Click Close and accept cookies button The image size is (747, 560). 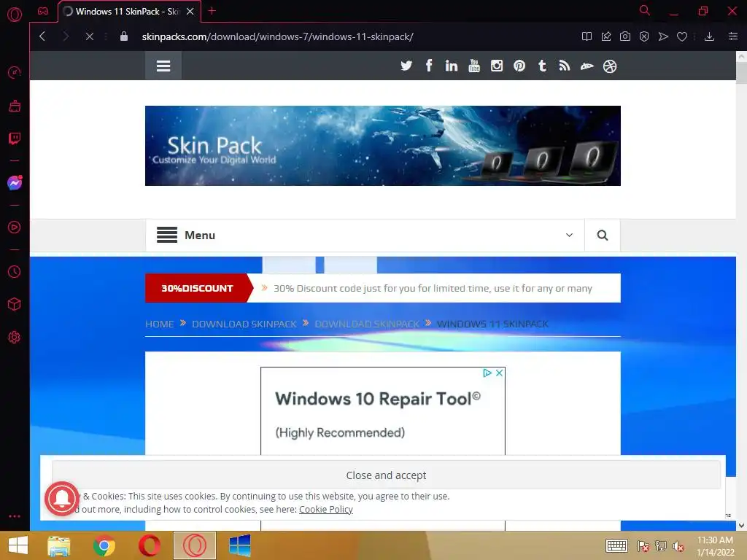tap(386, 475)
